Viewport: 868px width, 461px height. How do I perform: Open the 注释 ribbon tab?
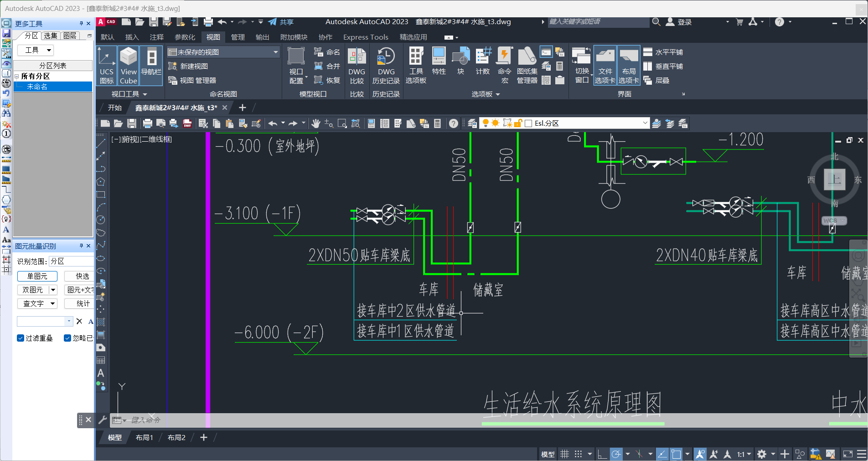click(x=156, y=37)
